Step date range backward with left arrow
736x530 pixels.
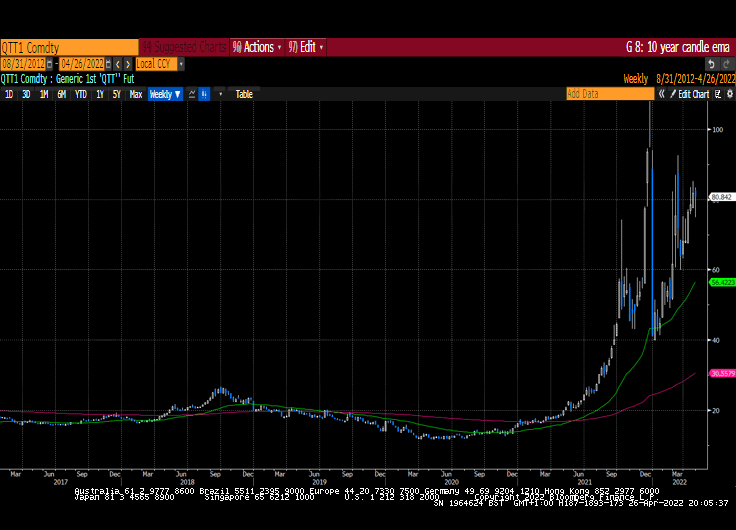118,64
